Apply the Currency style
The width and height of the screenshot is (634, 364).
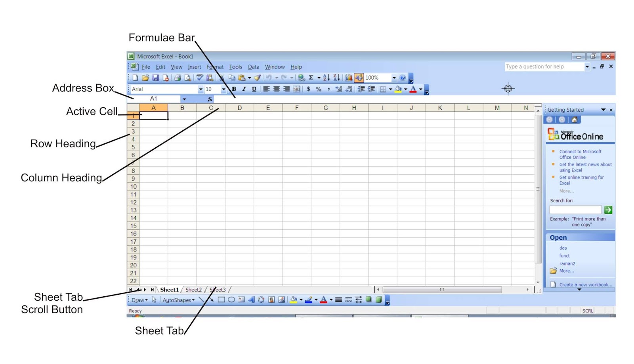click(x=308, y=90)
